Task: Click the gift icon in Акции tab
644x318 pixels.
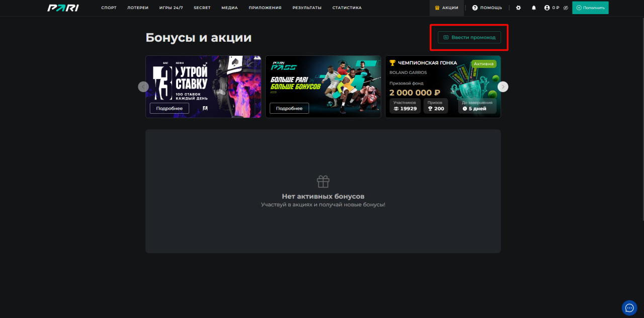Action: click(x=437, y=8)
